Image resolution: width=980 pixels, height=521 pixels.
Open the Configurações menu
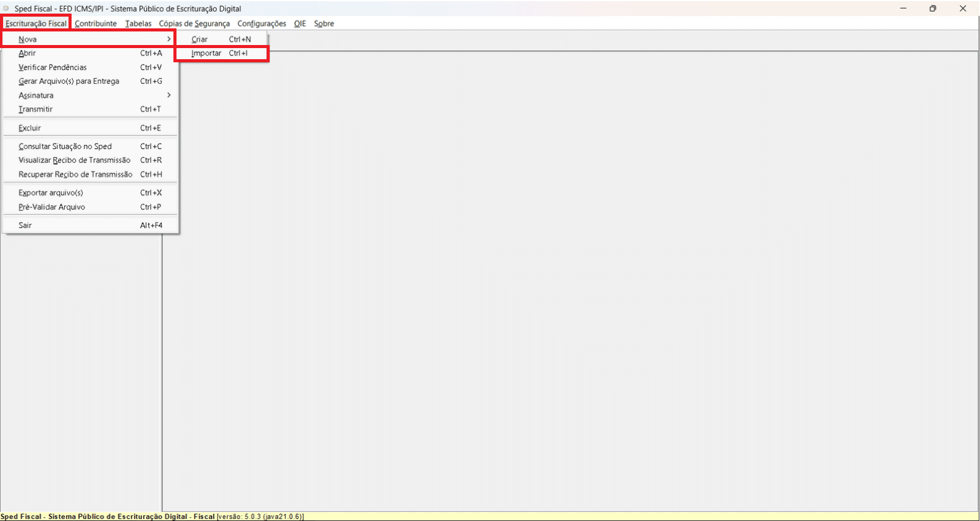coord(262,23)
